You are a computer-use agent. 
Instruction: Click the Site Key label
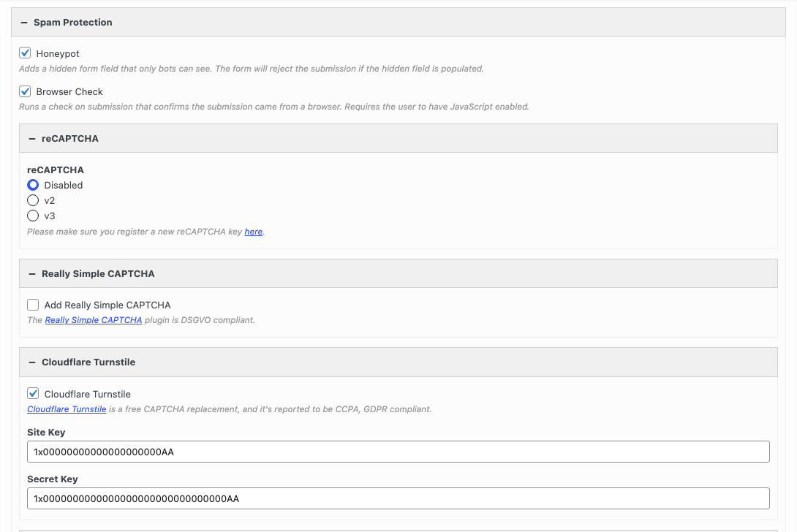46,432
